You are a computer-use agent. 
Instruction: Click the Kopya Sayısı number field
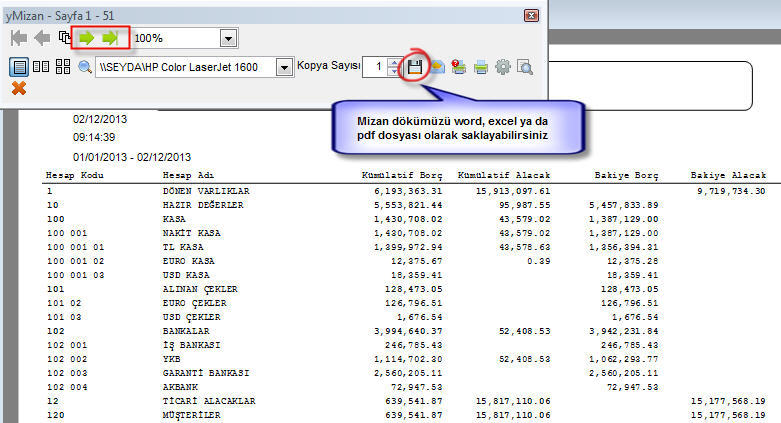point(374,67)
